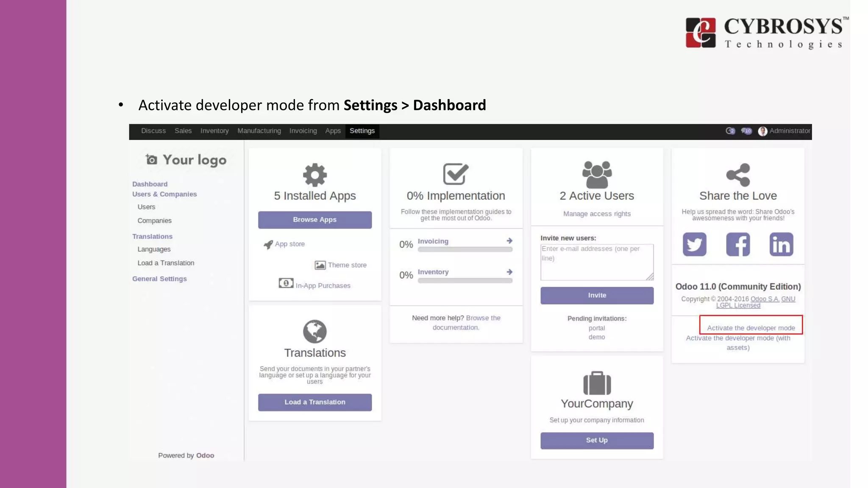Screen dimensions: 868x488
Task: Click the Administrator avatar
Action: tap(762, 131)
